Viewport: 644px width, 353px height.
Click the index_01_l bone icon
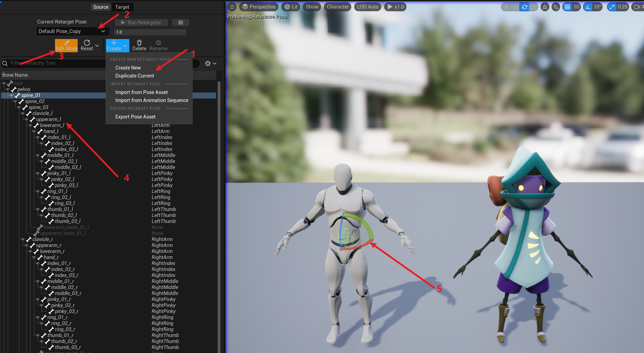click(44, 137)
